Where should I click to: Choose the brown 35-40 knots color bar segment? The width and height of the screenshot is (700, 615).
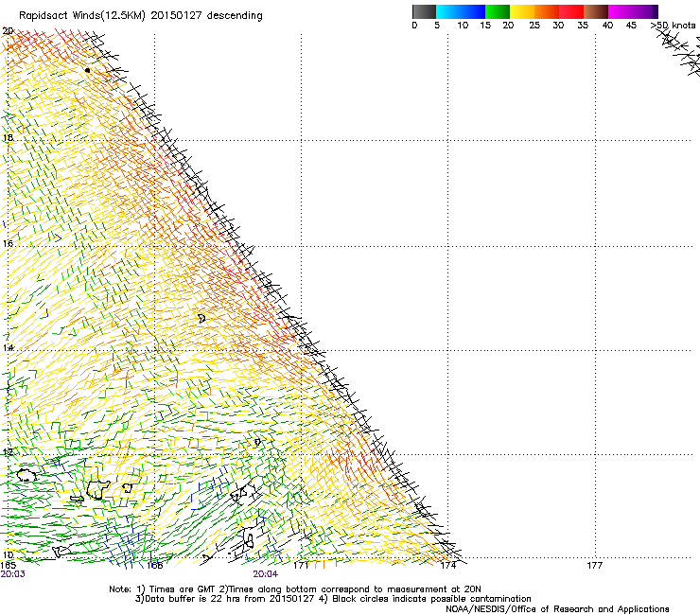[x=596, y=11]
